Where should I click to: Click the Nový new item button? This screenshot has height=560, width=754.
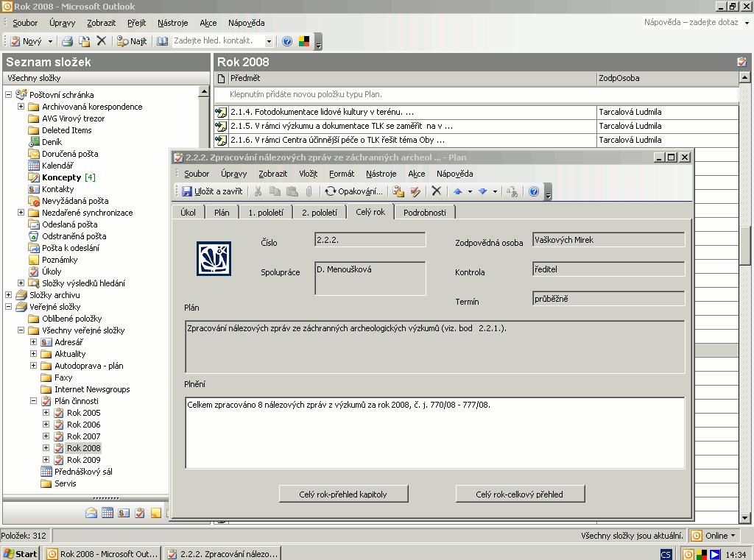(27, 41)
